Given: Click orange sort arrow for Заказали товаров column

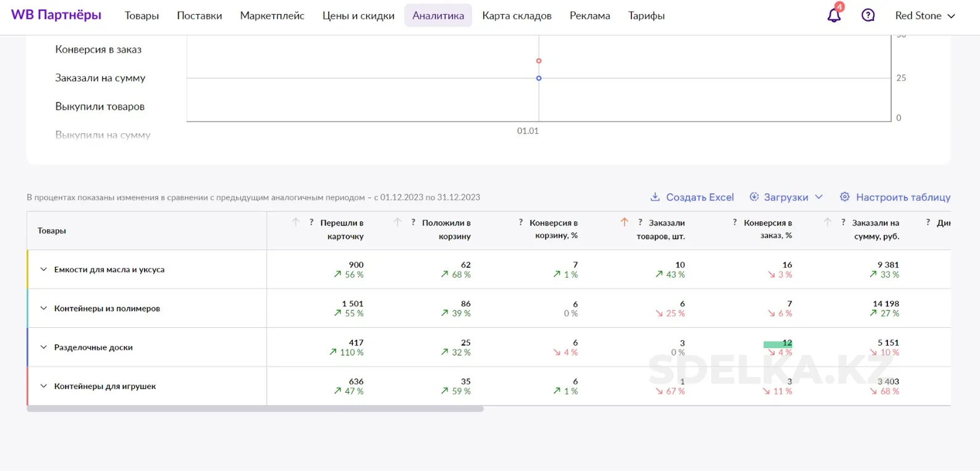Looking at the screenshot, I should [624, 222].
